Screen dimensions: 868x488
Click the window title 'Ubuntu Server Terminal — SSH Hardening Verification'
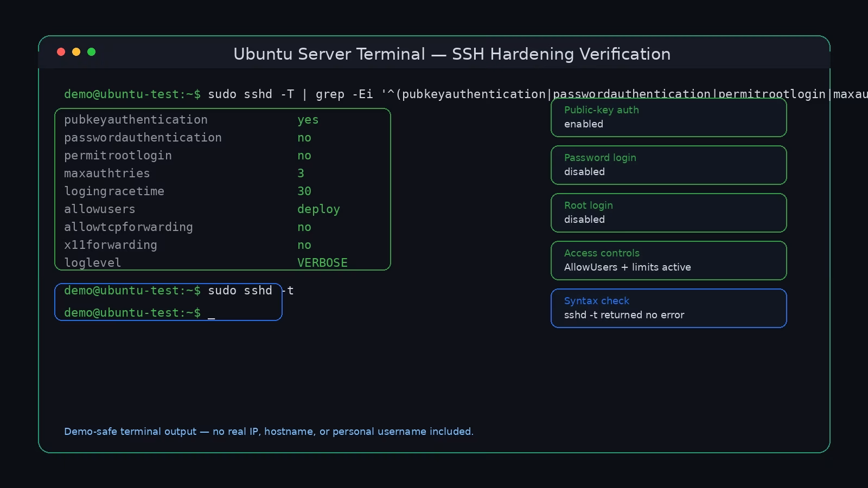[452, 54]
